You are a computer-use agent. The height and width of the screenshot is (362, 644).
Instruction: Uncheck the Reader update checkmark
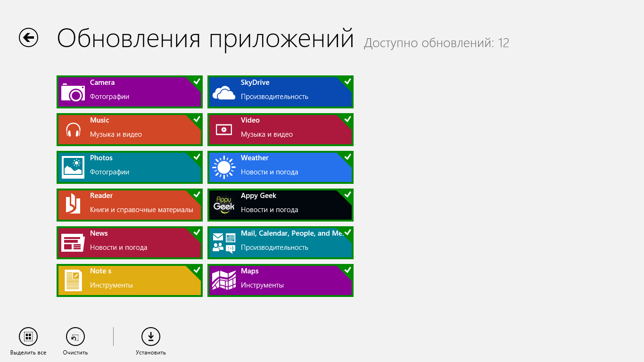tap(197, 195)
